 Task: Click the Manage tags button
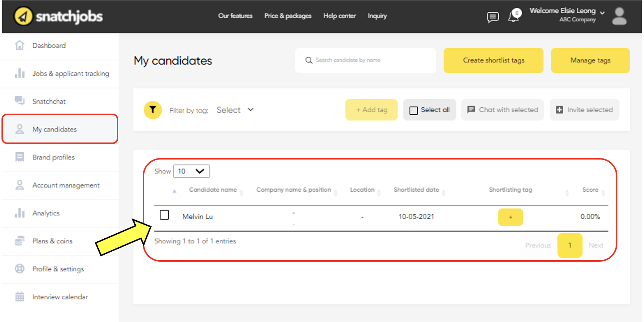[x=590, y=60]
